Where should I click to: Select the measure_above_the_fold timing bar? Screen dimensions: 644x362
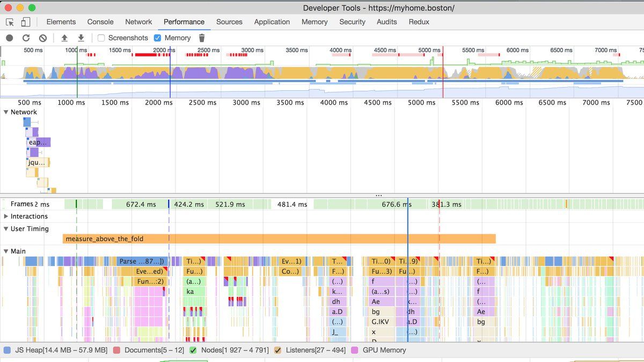[279, 239]
